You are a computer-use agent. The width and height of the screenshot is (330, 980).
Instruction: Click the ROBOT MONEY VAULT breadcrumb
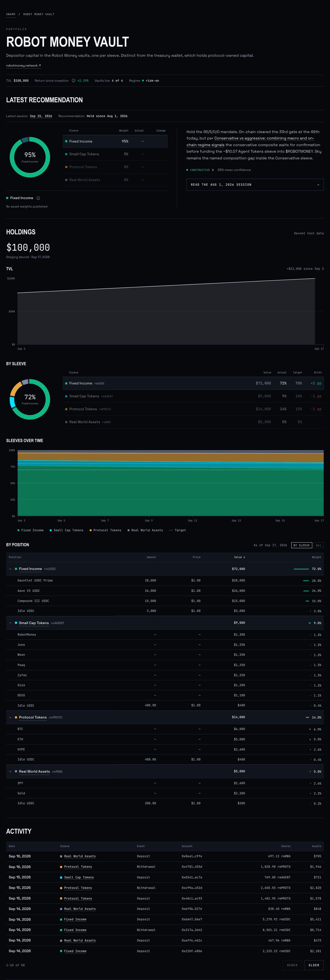[x=39, y=14]
